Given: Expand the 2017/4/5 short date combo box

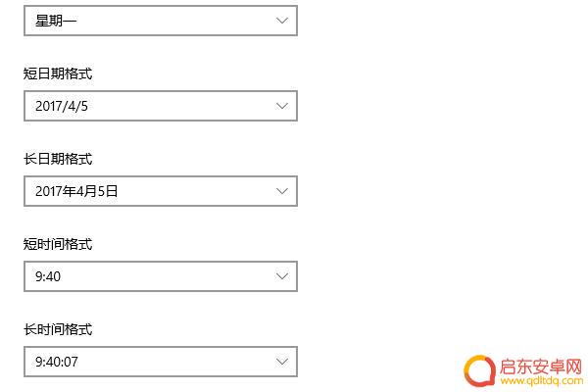Looking at the screenshot, I should pyautogui.click(x=161, y=106).
